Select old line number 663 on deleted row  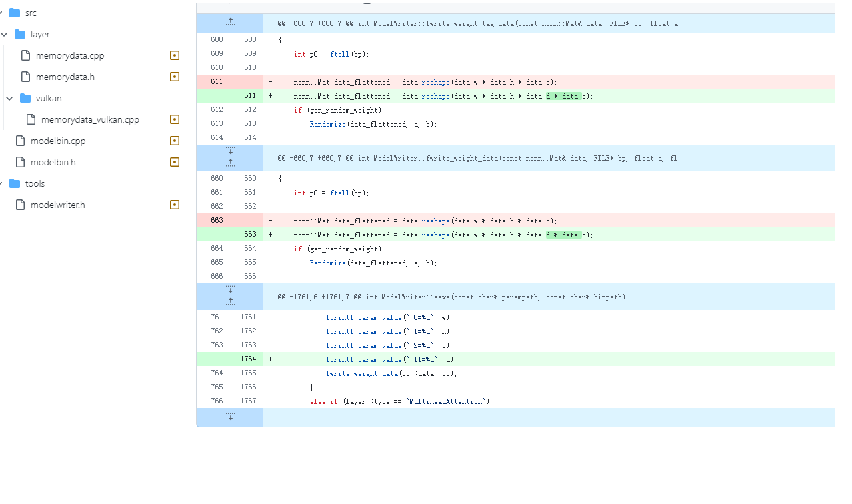[x=217, y=221]
